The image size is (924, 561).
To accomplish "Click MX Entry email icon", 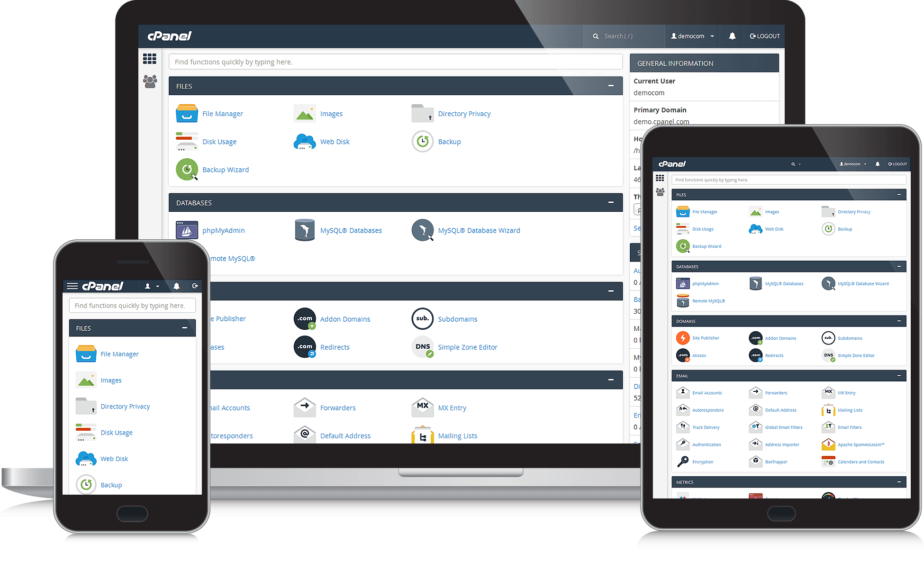I will (x=422, y=407).
